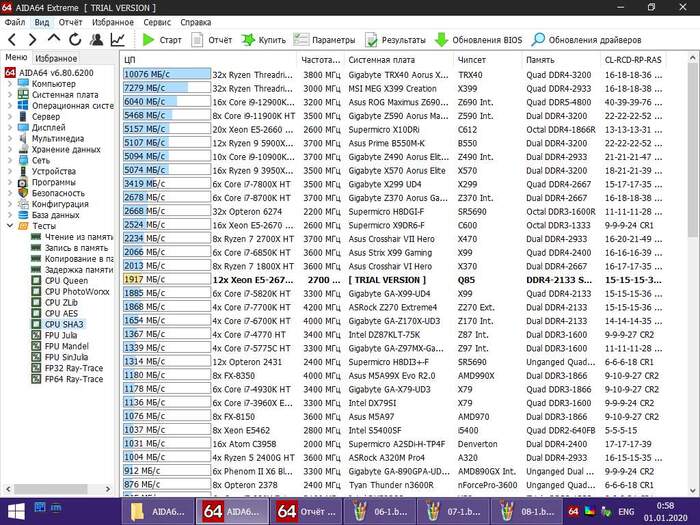
Task: Click the 10076 МБ/с result bar
Action: (167, 74)
